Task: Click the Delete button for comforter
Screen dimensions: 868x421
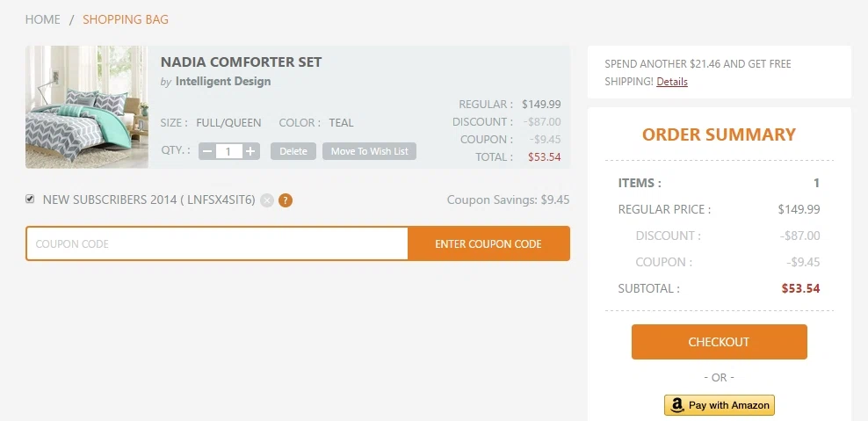Action: pyautogui.click(x=293, y=151)
